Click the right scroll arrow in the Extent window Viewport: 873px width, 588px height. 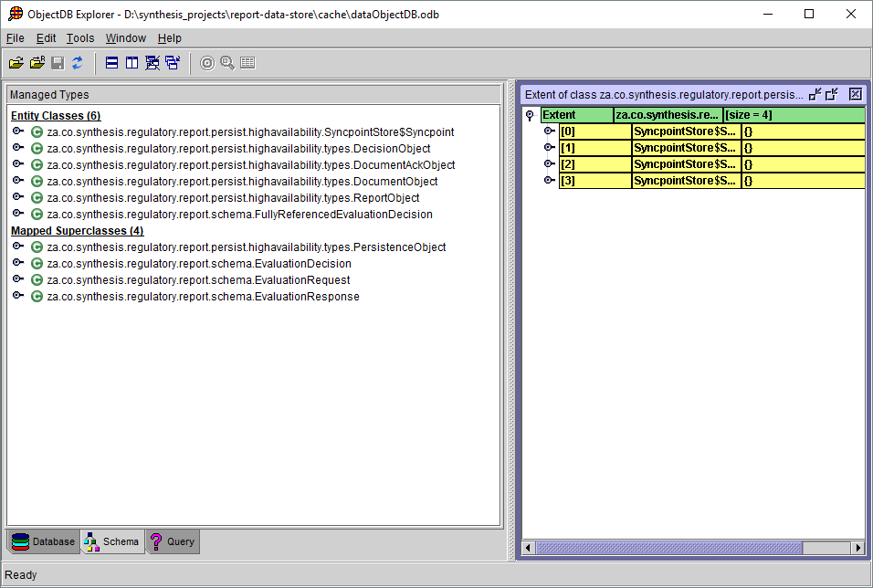(858, 548)
